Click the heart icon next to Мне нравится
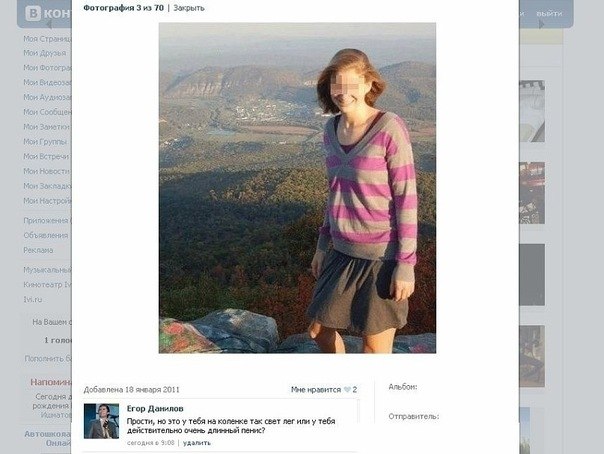This screenshot has height=454, width=604. pyautogui.click(x=347, y=390)
